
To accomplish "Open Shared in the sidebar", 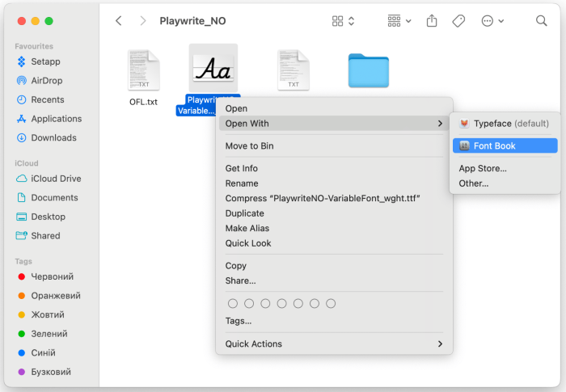I will click(38, 236).
